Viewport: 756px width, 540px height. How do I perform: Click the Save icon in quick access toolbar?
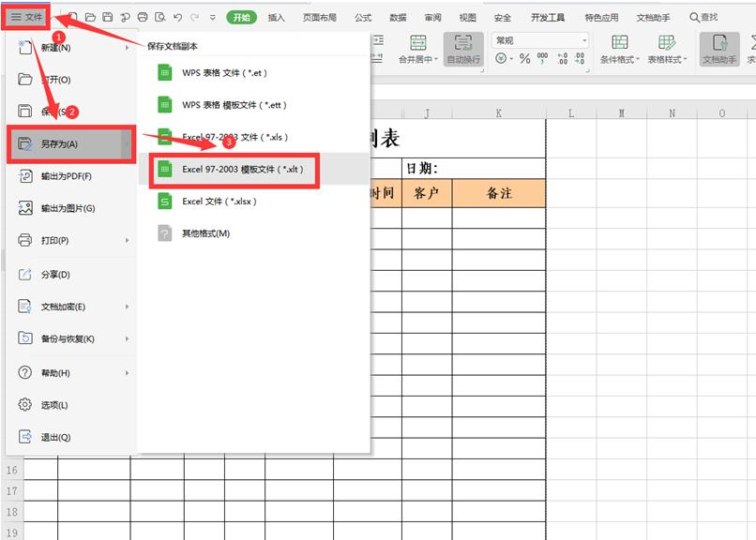point(108,16)
